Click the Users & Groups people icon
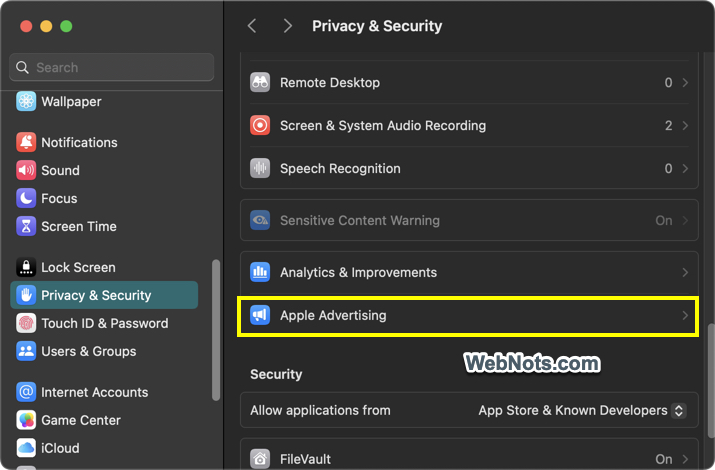This screenshot has width=715, height=470. [26, 351]
